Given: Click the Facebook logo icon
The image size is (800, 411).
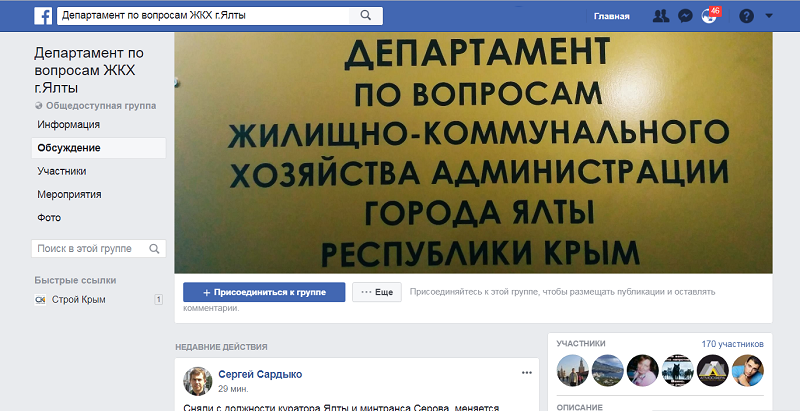Looking at the screenshot, I should coord(43,16).
